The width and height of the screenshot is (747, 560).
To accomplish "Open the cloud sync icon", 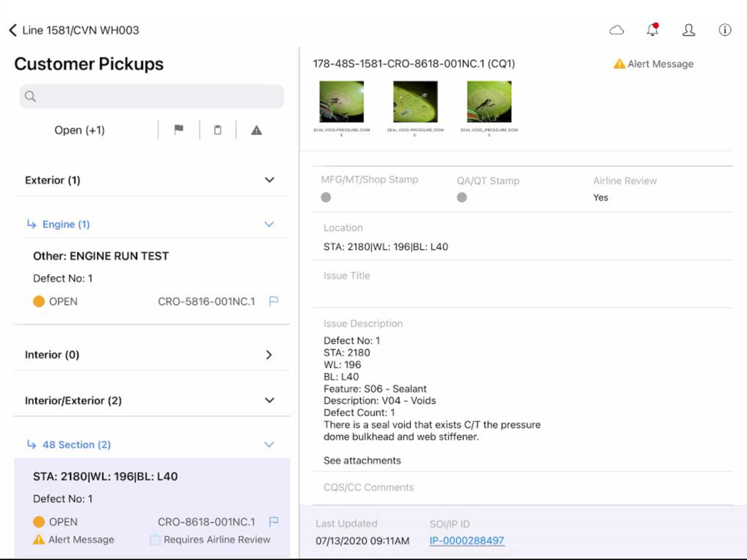I will pos(616,31).
